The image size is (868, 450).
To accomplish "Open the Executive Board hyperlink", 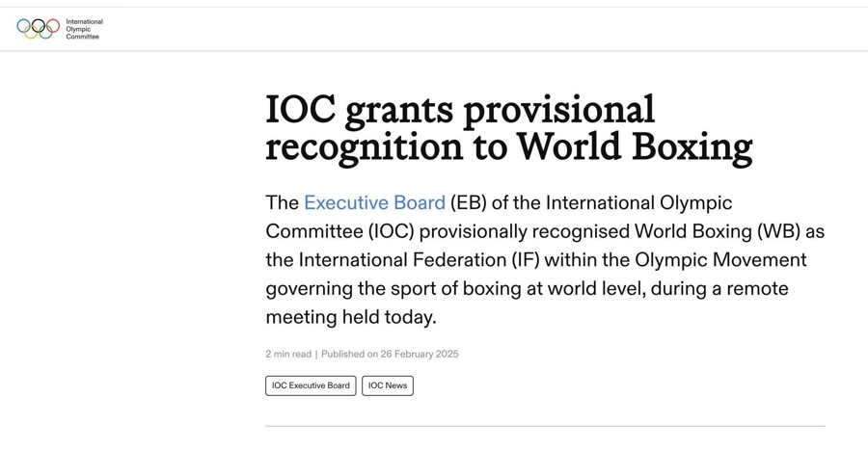I will point(374,203).
